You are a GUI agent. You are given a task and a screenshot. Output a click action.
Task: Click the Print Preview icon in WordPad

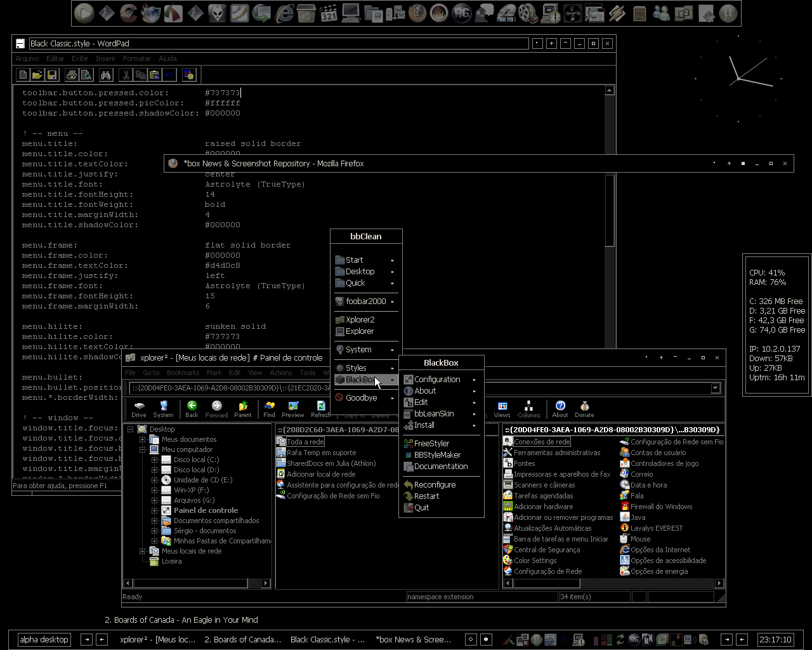86,75
